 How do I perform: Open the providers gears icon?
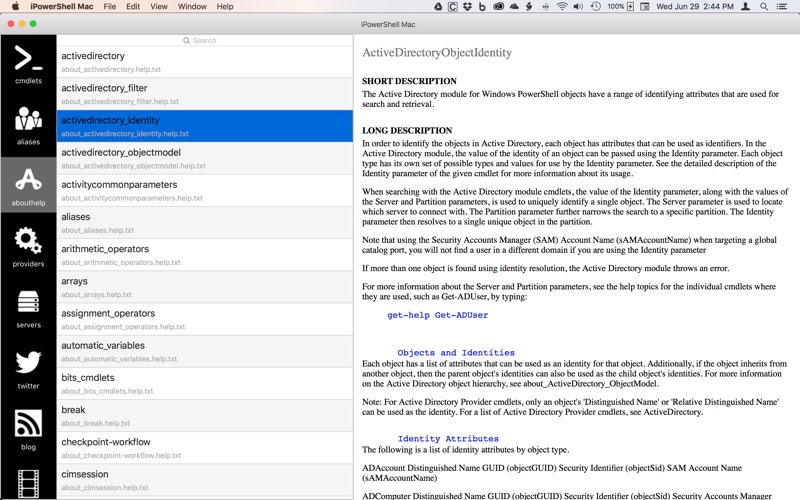pos(28,246)
